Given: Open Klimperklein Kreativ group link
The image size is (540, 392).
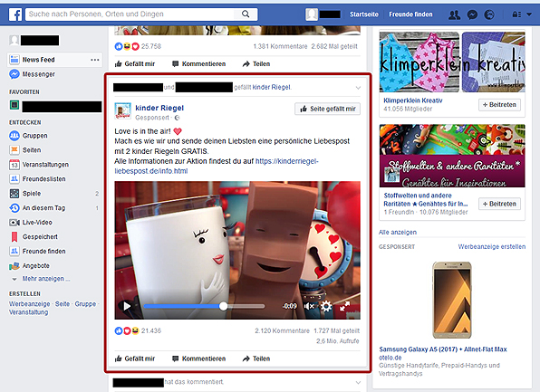Looking at the screenshot, I should point(412,100).
